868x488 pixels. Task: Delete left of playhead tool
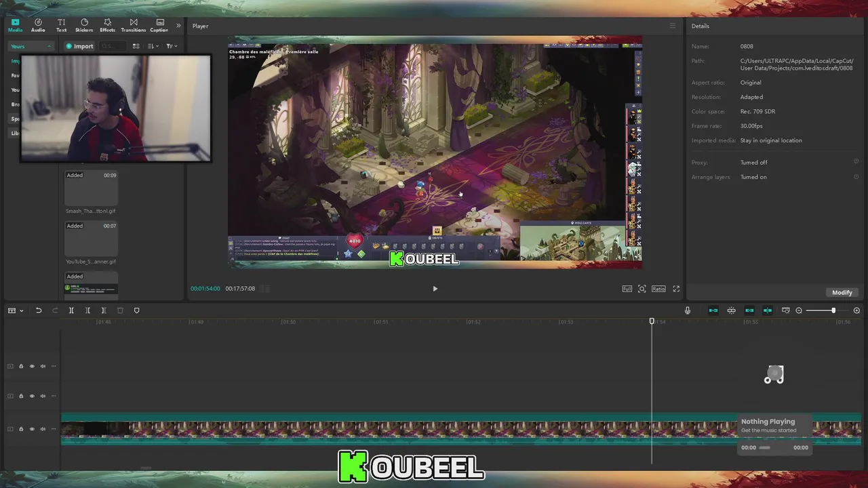tap(87, 310)
